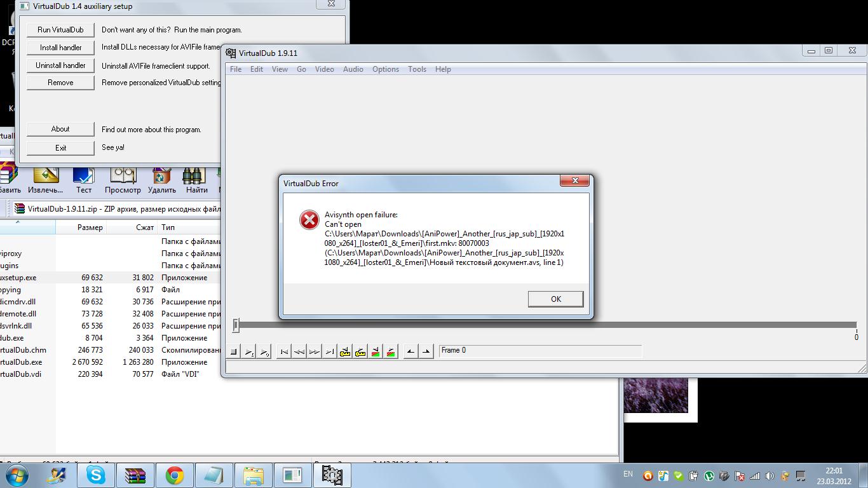Click About in auxiliary setup window
The image size is (868, 488).
pos(60,129)
